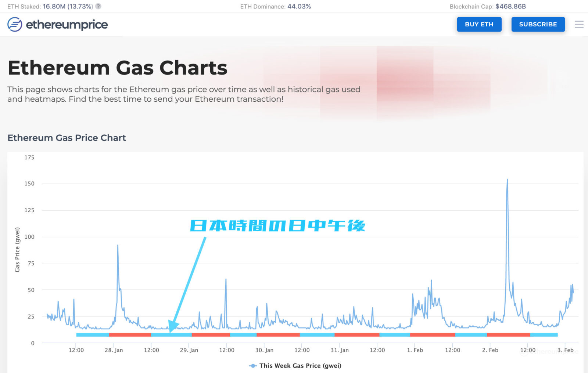Click the SUBSCRIBE button
Viewport: 588px width, 373px height.
click(x=538, y=24)
